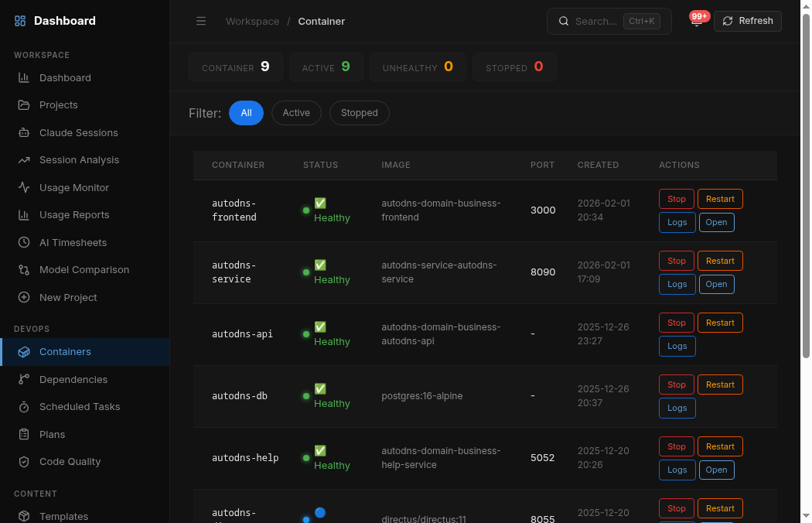The image size is (812, 523).
Task: Click the New Project plus icon
Action: coord(24,297)
